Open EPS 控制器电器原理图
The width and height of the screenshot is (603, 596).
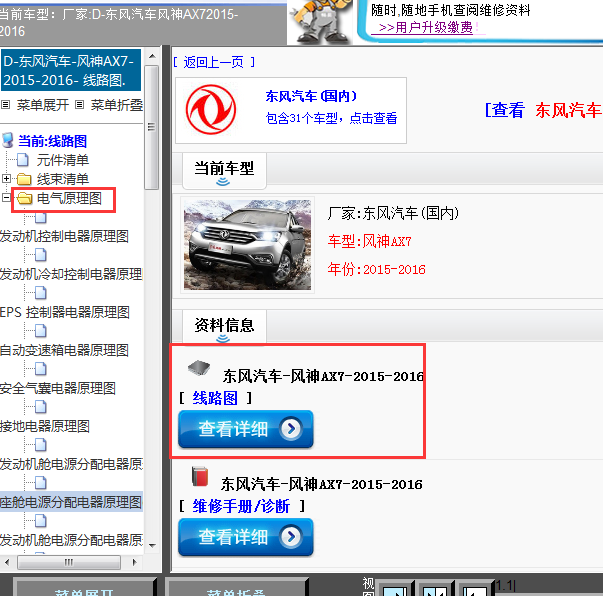(65, 312)
